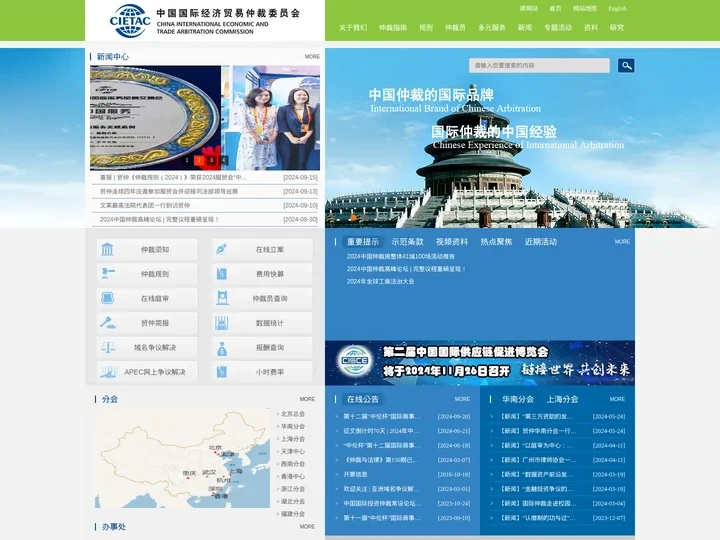Go to 首页 in the top bar

click(x=555, y=8)
